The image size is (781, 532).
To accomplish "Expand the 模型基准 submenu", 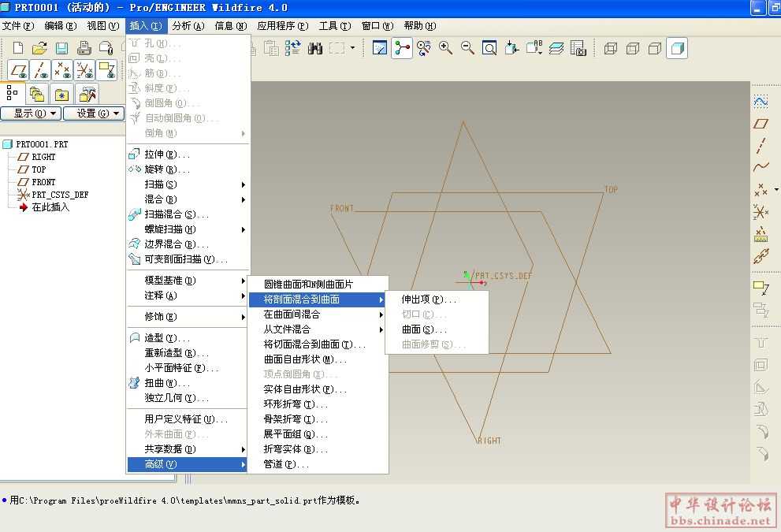I will (188, 281).
